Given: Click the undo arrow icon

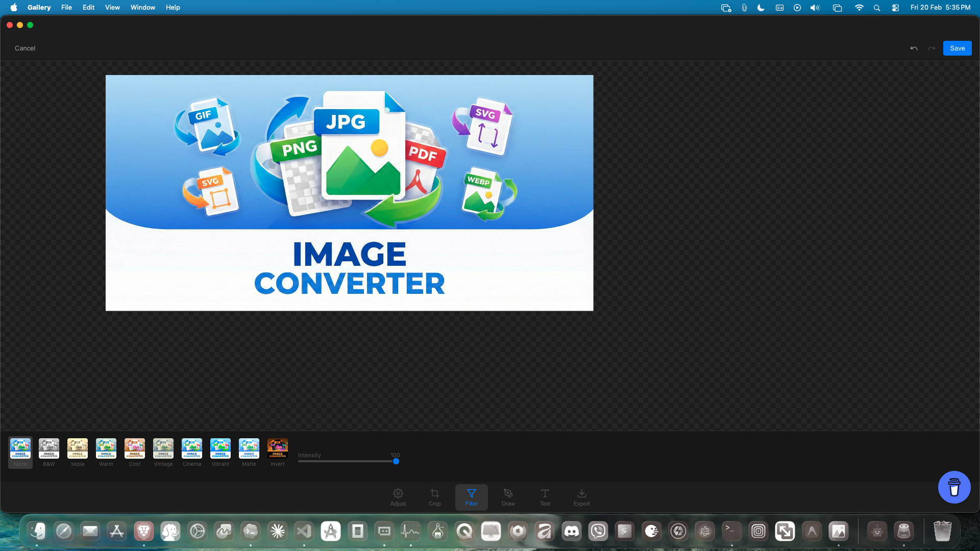Looking at the screenshot, I should point(914,48).
